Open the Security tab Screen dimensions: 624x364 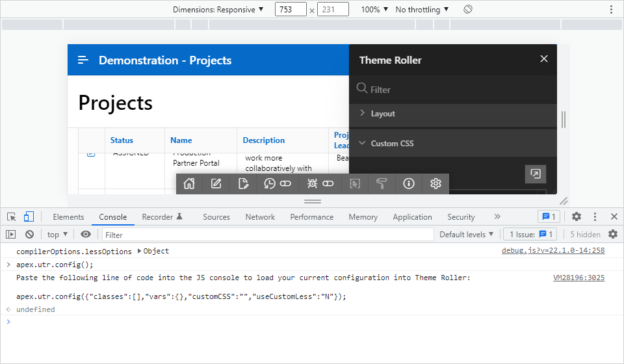(x=461, y=217)
